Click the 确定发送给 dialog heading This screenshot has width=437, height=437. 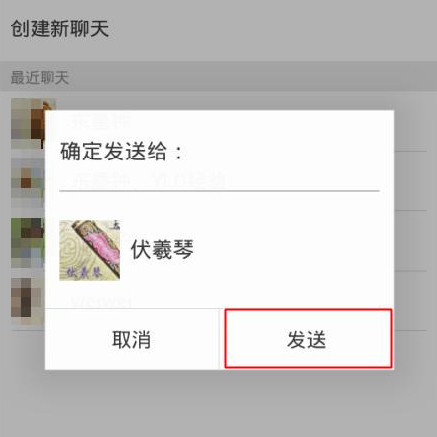pyautogui.click(x=121, y=151)
